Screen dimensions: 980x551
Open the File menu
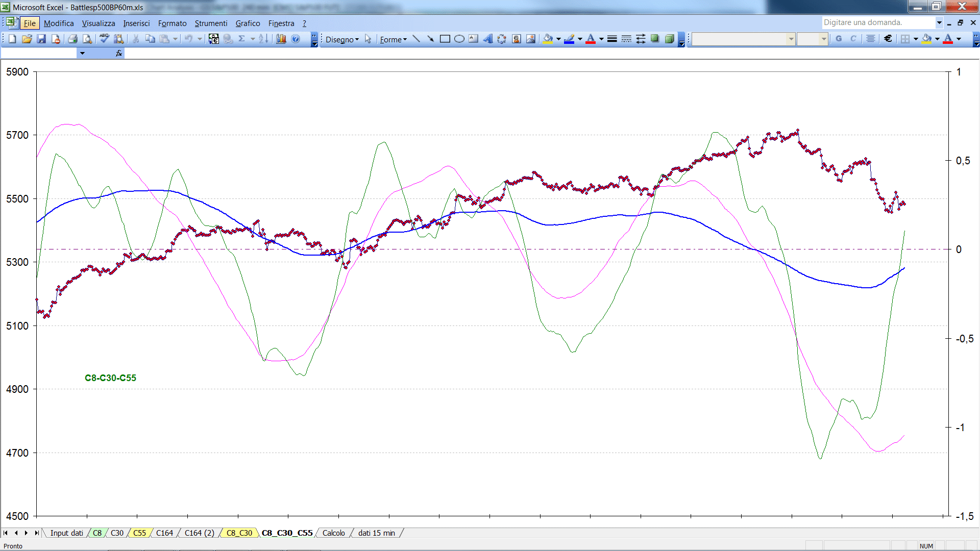click(x=30, y=23)
